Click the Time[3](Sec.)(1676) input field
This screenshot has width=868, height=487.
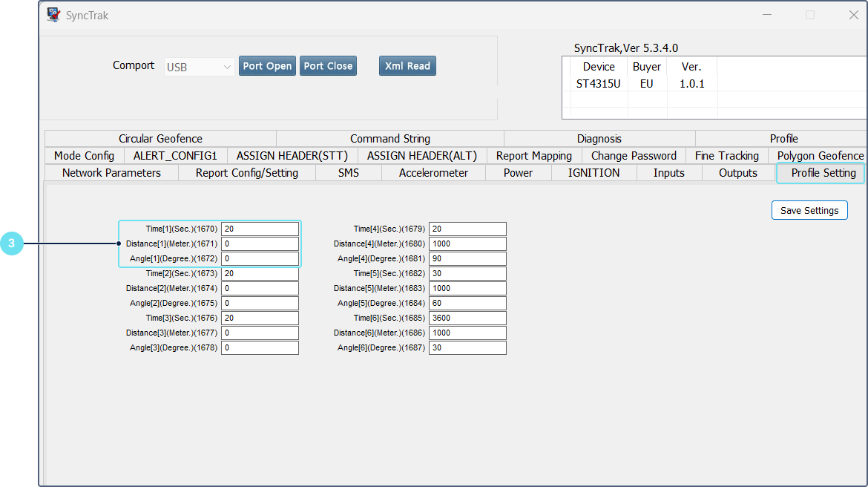click(260, 318)
